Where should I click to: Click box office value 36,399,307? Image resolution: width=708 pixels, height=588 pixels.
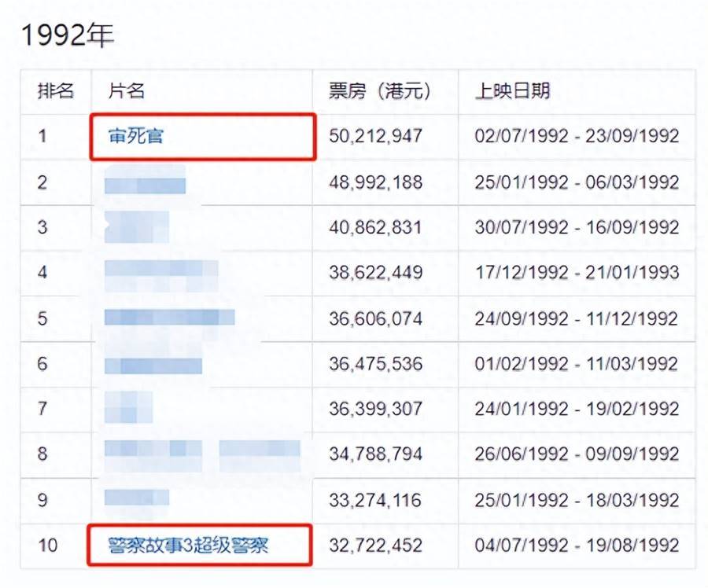(x=375, y=410)
